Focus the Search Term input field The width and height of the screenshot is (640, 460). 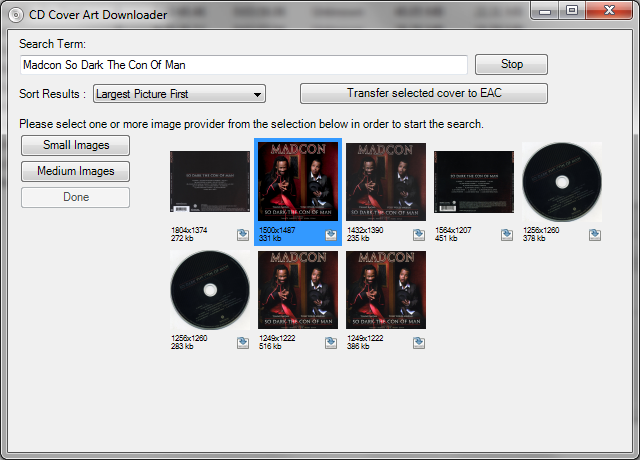244,65
